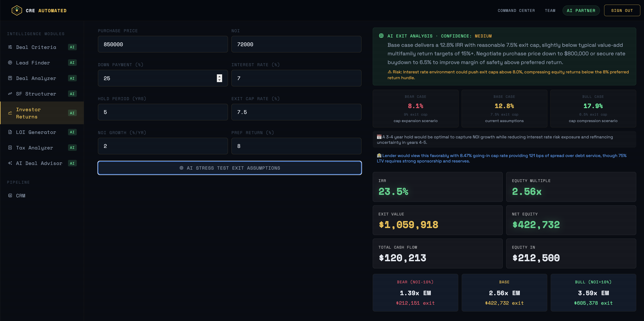Click the chip icon in AI Exit Analysis header
The image size is (644, 321).
point(381,36)
